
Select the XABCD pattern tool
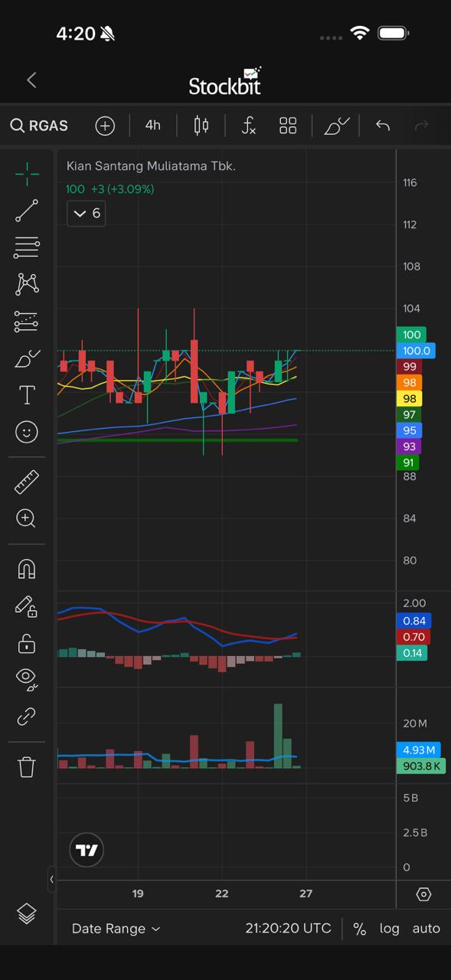click(27, 284)
